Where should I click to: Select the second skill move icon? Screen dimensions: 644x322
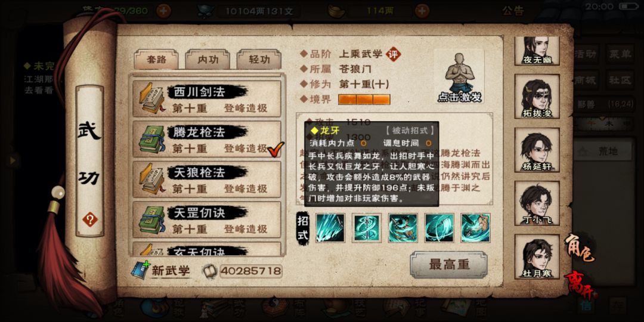[x=366, y=228]
